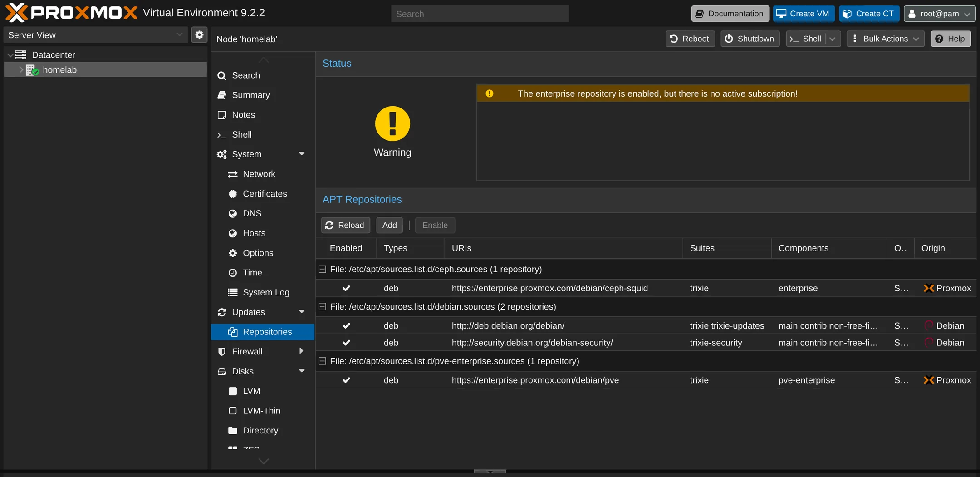
Task: Click the Proxmox logo icon
Action: (16, 12)
